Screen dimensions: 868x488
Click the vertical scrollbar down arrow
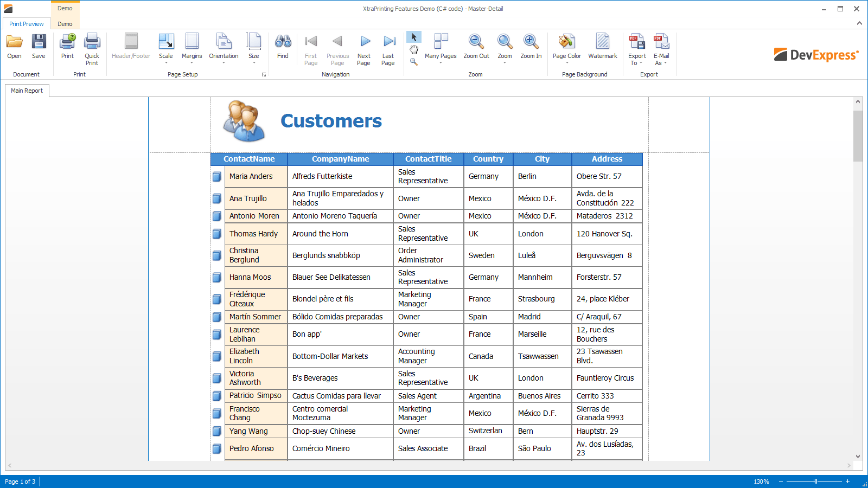pos(858,457)
